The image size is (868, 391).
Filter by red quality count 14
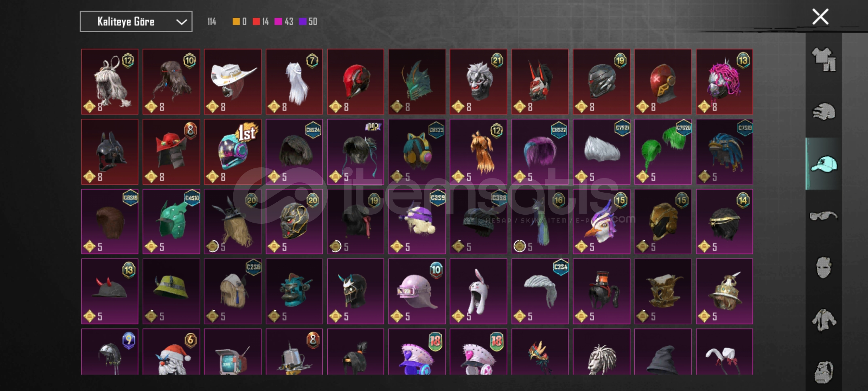pos(261,22)
